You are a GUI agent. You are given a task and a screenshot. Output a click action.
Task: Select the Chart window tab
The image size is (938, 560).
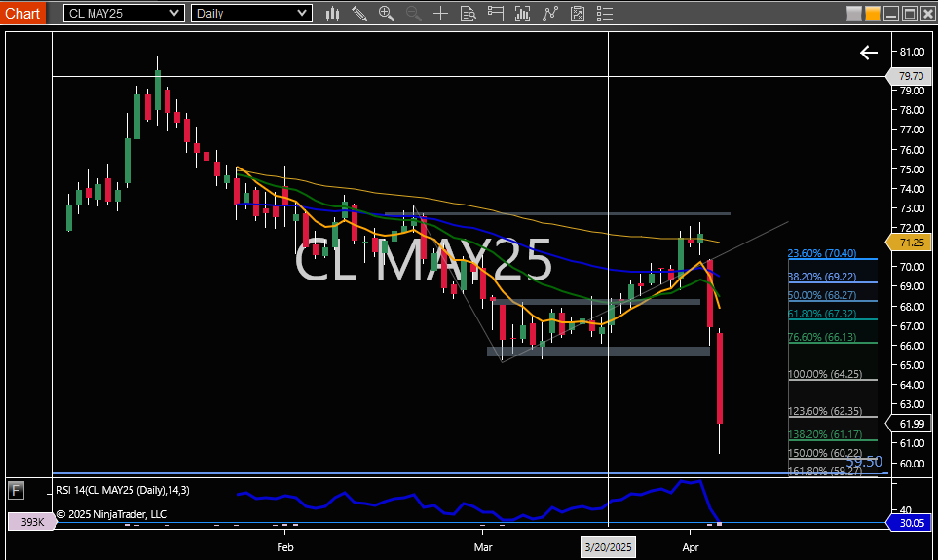(22, 14)
